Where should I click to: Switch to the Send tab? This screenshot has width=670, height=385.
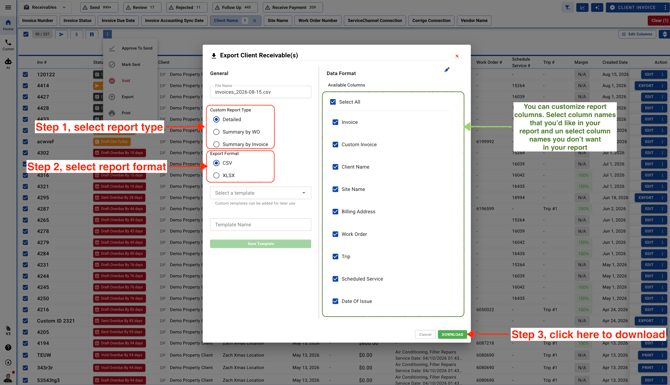(x=98, y=7)
